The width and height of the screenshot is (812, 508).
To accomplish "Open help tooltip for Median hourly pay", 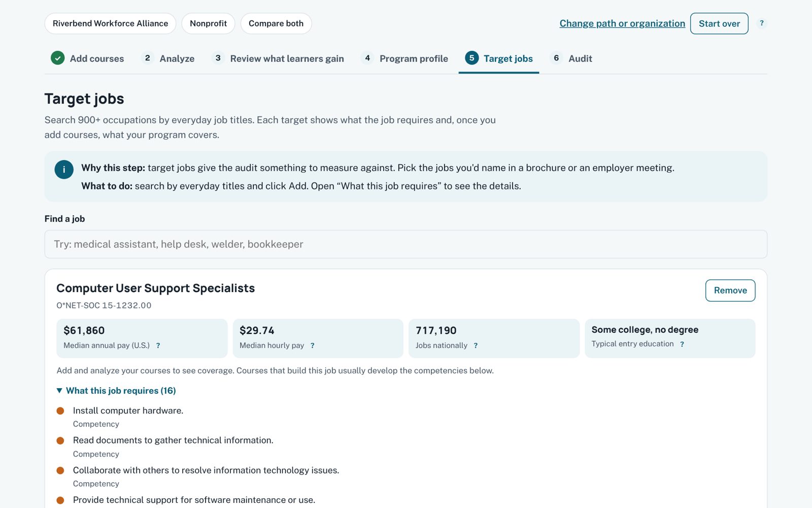I will tap(313, 345).
